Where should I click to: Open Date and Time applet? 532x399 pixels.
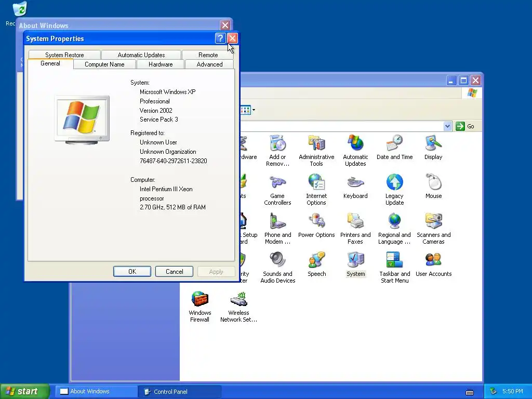coord(394,147)
